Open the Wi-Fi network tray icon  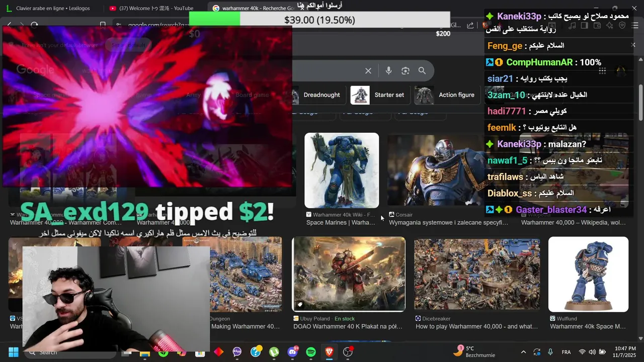[x=582, y=352]
